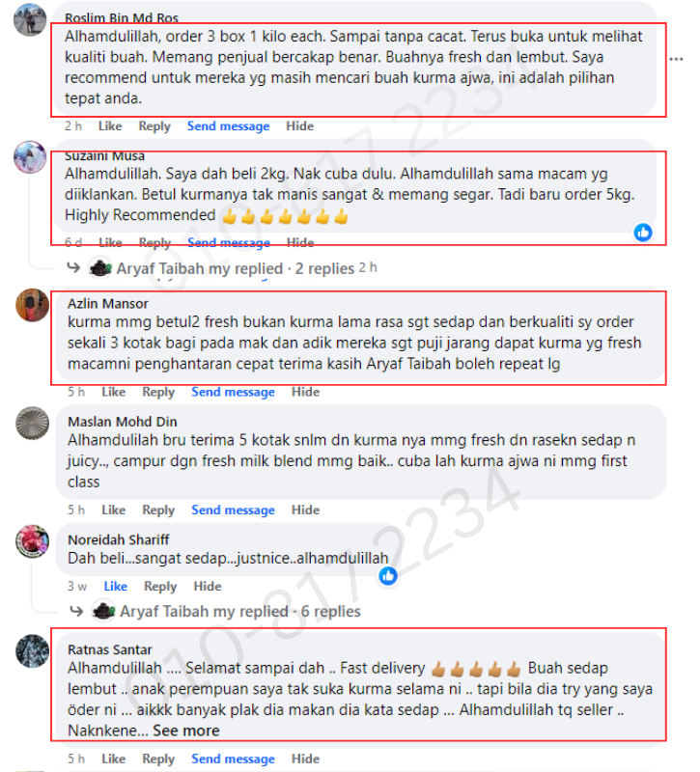Click Ratnas Santar's profile avatar

click(33, 650)
